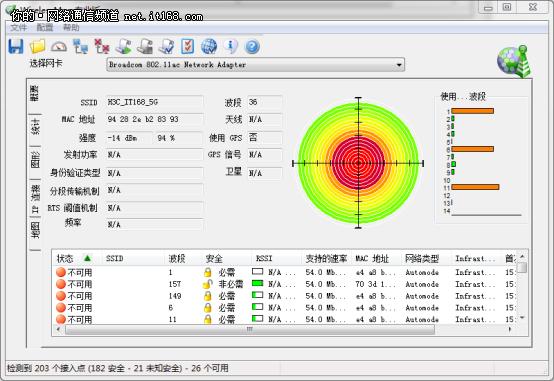Image resolution: width=554 pixels, height=381 pixels.
Task: Click the list's vertical scrollbar up arrow
Action: coord(522,257)
